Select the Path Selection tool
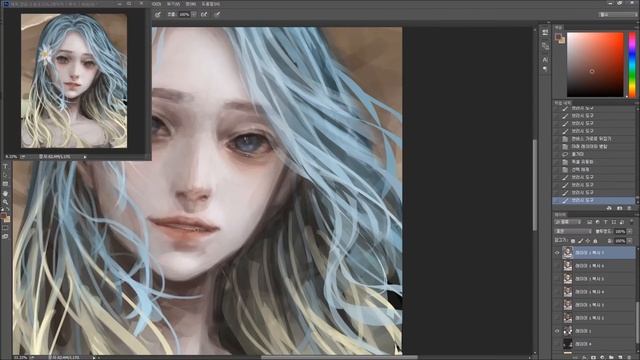The width and height of the screenshot is (640, 360). [5, 176]
